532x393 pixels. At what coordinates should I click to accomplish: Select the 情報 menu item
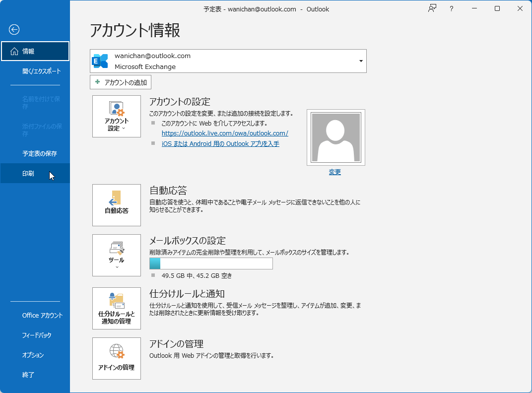(x=35, y=51)
